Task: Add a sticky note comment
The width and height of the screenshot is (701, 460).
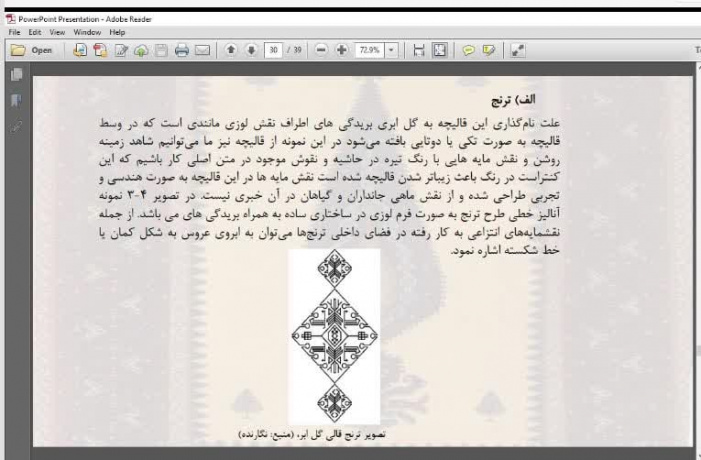Action: 467,49
